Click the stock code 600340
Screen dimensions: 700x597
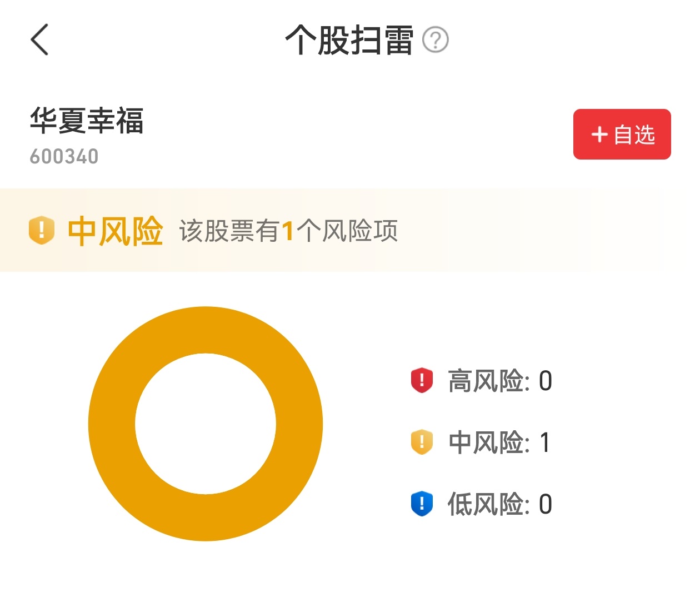pyautogui.click(x=64, y=157)
